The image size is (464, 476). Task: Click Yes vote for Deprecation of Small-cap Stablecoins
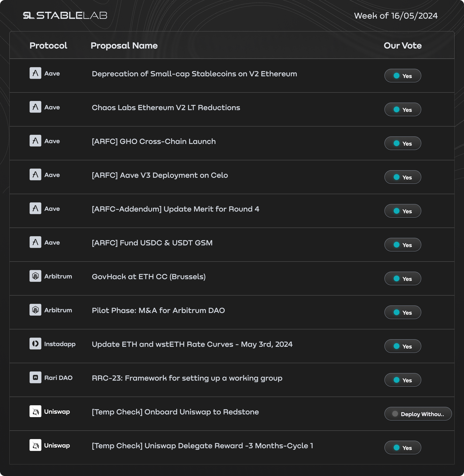click(x=403, y=76)
